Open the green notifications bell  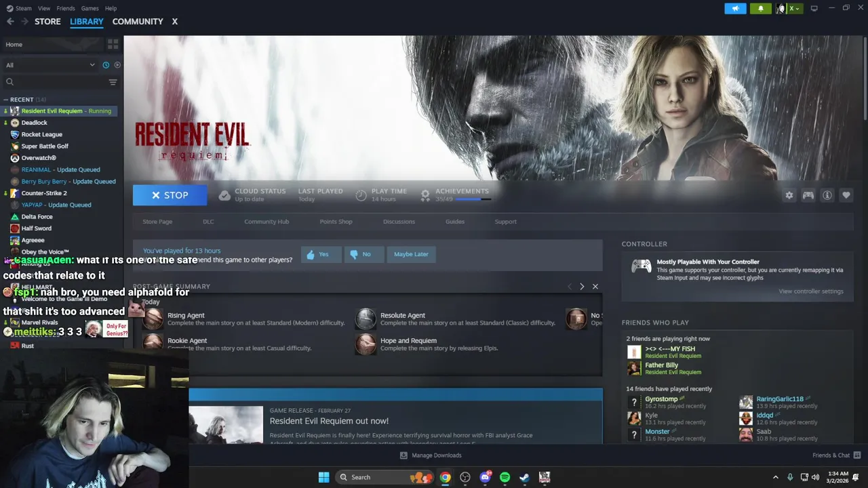[761, 8]
